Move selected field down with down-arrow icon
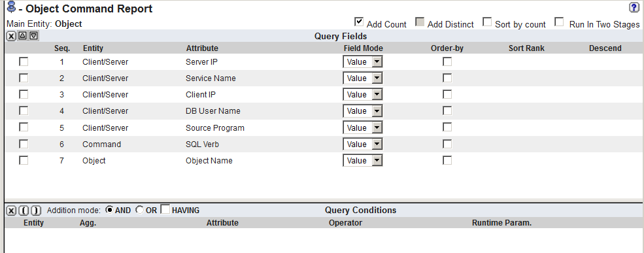The image size is (644, 253). click(34, 36)
